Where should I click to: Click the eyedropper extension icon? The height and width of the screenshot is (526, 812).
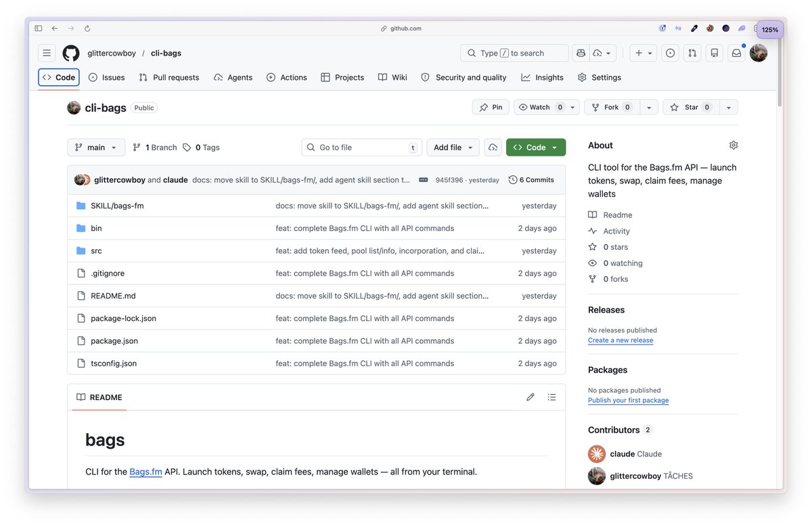pos(694,28)
